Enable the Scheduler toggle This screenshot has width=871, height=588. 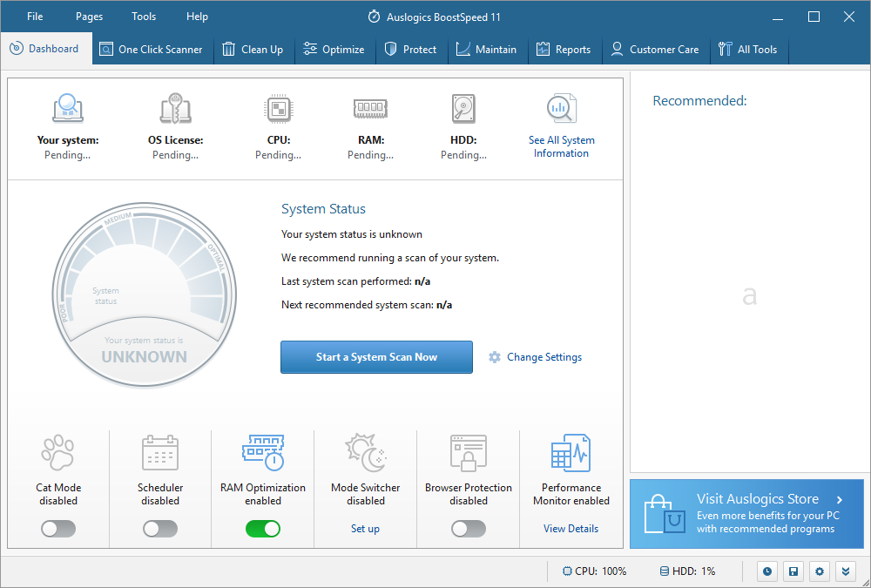click(x=160, y=529)
